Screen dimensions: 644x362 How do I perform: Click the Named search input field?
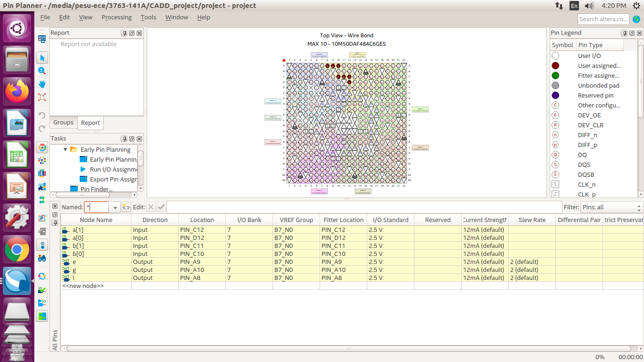[x=97, y=207]
